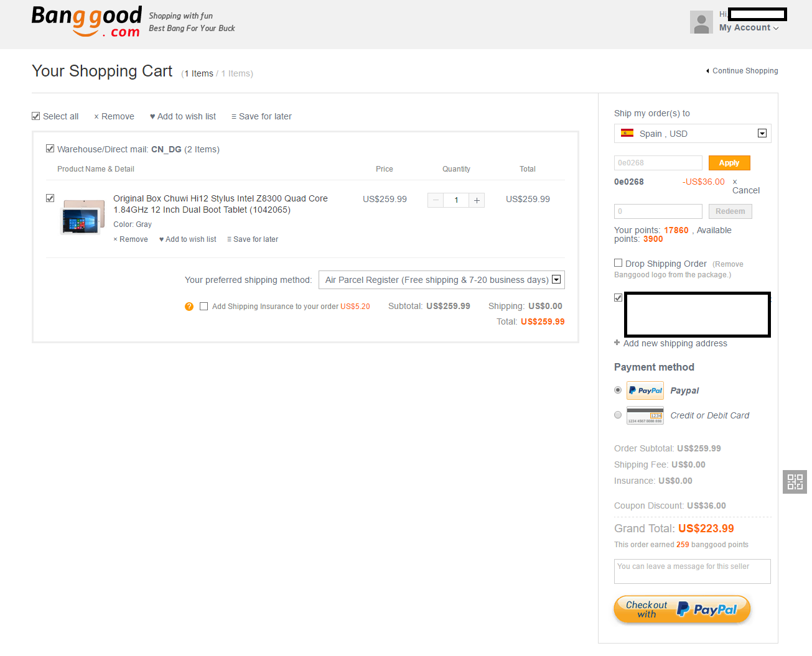Select Credit or Debit Card radio button
The image size is (812, 656).
[618, 415]
